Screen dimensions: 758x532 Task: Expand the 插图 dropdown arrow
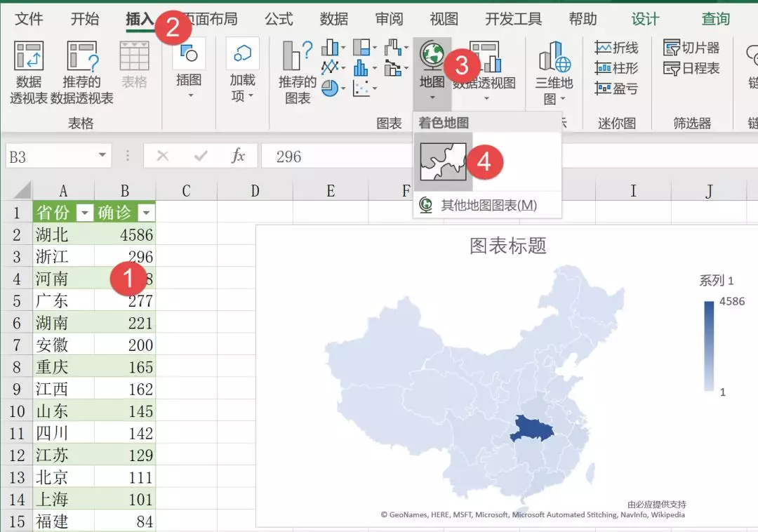(x=190, y=95)
